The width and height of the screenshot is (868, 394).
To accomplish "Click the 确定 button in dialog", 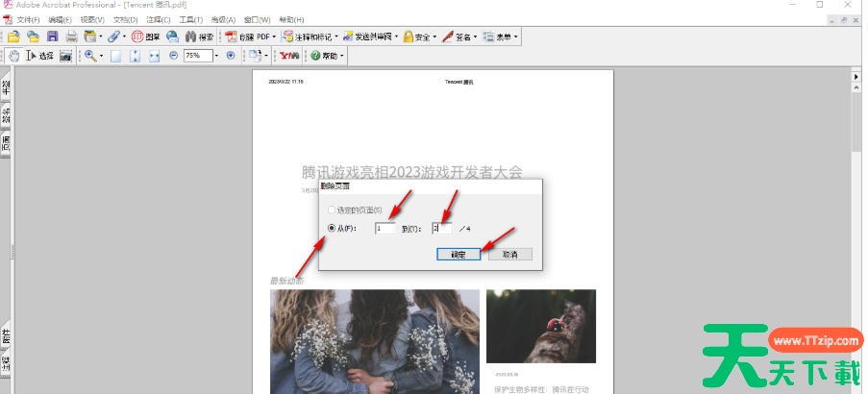I will 458,254.
